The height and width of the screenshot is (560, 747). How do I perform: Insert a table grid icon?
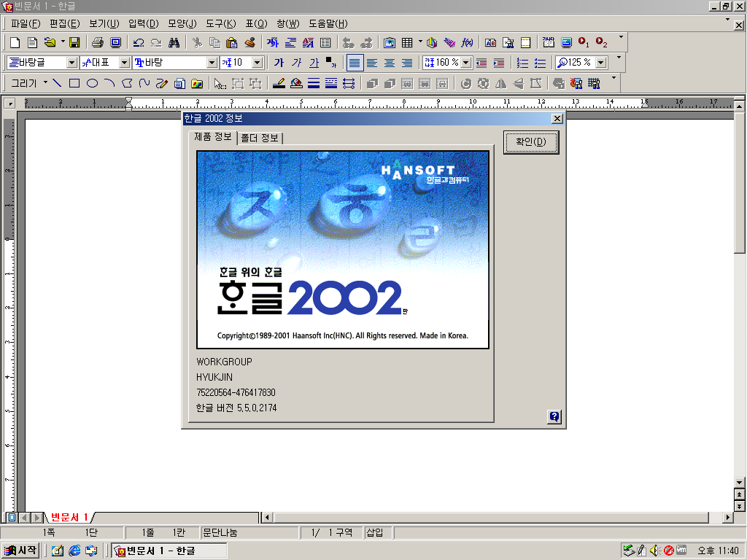tap(407, 43)
